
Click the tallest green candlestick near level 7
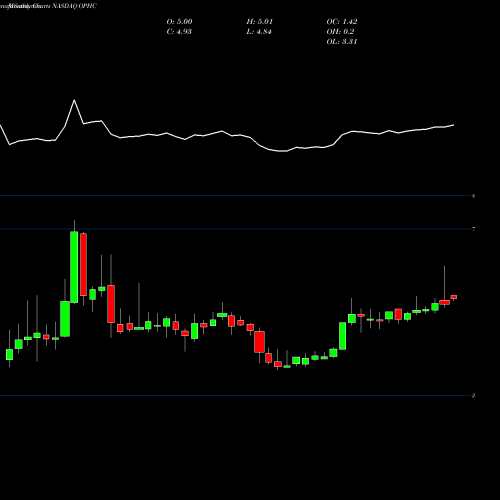coord(74,267)
